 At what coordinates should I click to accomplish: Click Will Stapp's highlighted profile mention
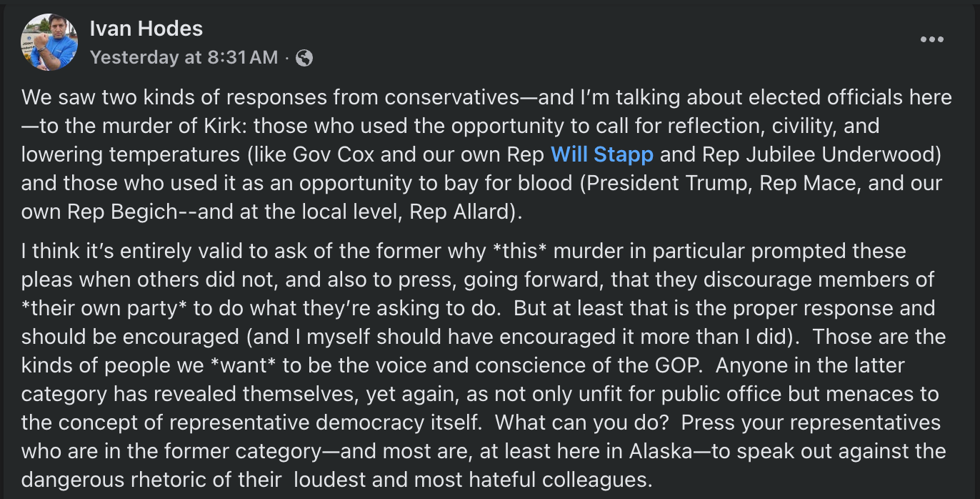tap(601, 154)
